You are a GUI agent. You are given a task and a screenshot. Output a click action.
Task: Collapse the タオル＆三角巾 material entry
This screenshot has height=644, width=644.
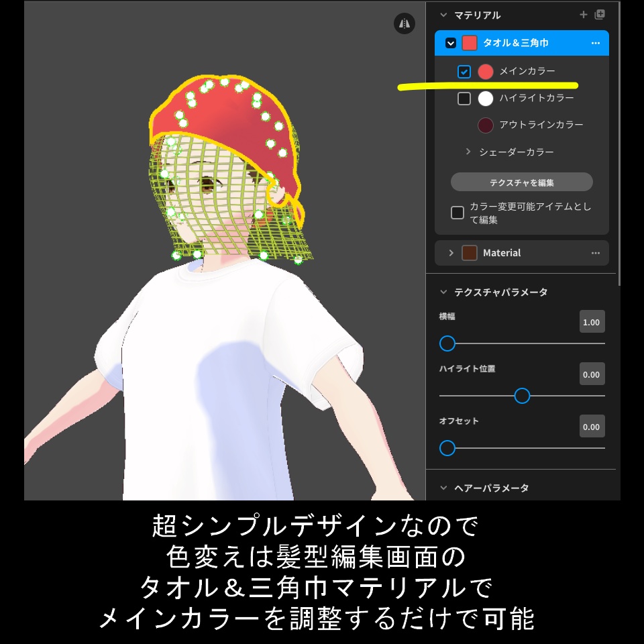click(x=451, y=42)
